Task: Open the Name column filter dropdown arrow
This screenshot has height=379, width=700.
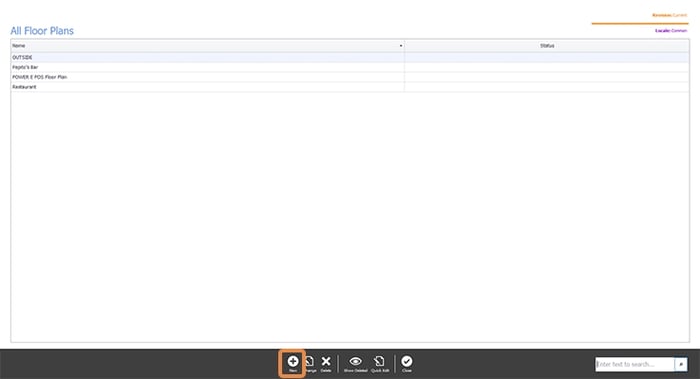Action: (400, 46)
